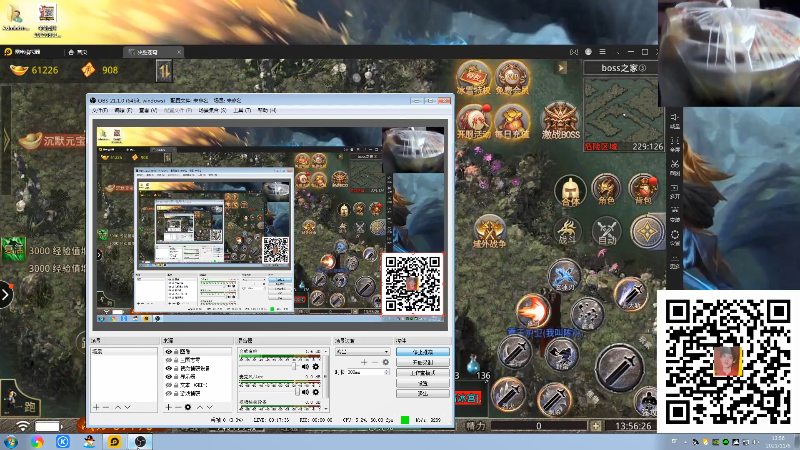The height and width of the screenshot is (450, 800).
Task: Open the scene transition dropdown in OBS
Action: pos(362,352)
